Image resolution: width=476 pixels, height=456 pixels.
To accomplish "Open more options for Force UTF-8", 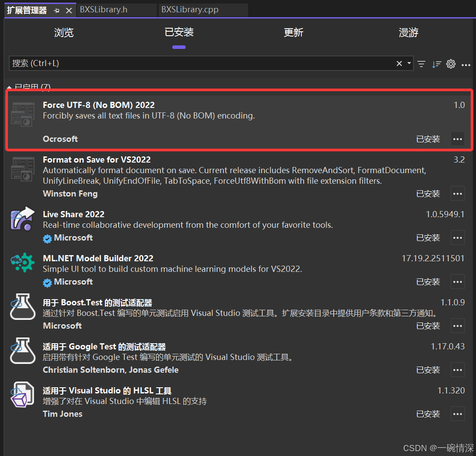I will click(x=457, y=139).
